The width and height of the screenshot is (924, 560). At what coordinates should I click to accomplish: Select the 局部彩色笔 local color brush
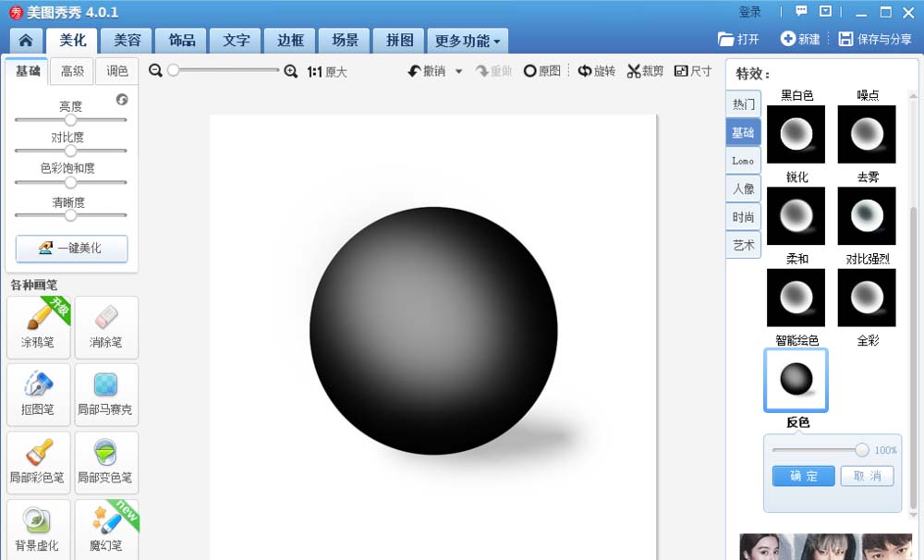[x=38, y=462]
